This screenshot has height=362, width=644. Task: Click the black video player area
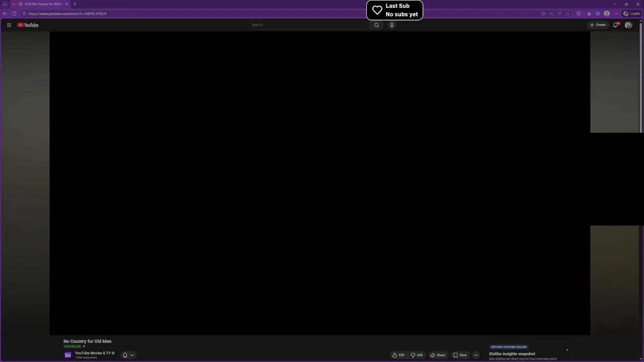(x=319, y=183)
